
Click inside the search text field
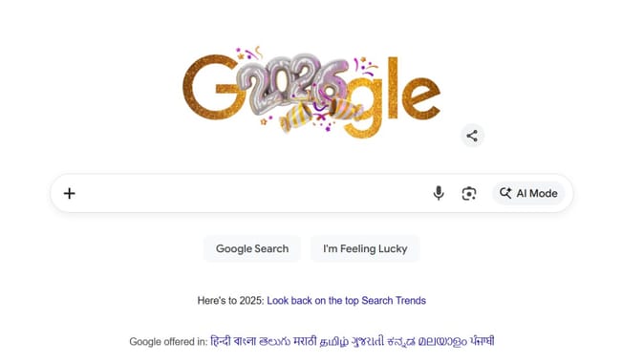[252, 193]
